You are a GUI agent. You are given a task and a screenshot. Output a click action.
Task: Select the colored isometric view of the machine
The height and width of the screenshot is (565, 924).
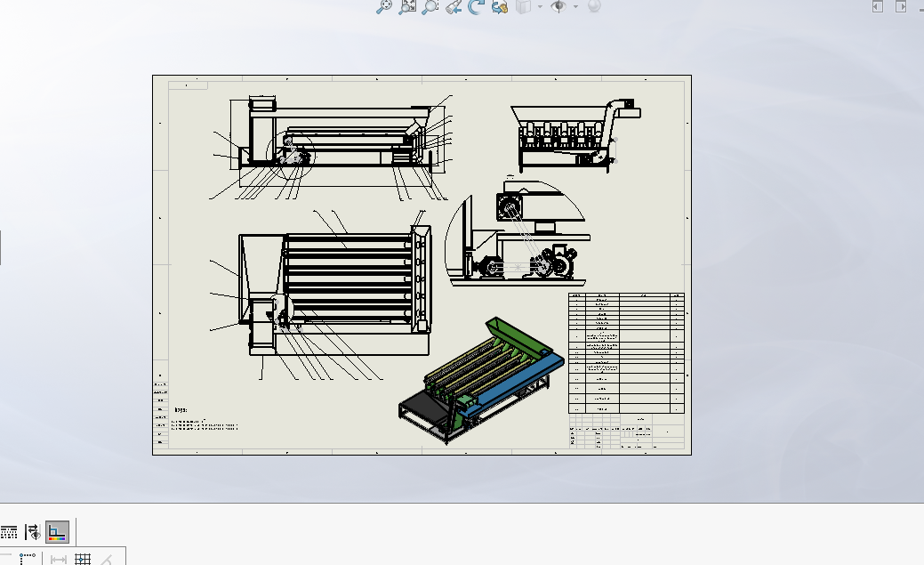click(481, 379)
